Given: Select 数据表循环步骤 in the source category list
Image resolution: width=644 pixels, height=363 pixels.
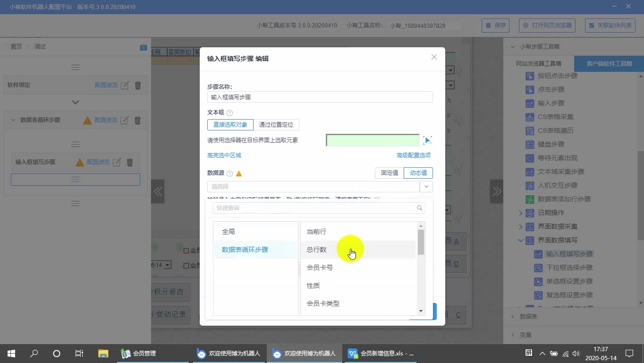Looking at the screenshot, I should [256, 250].
